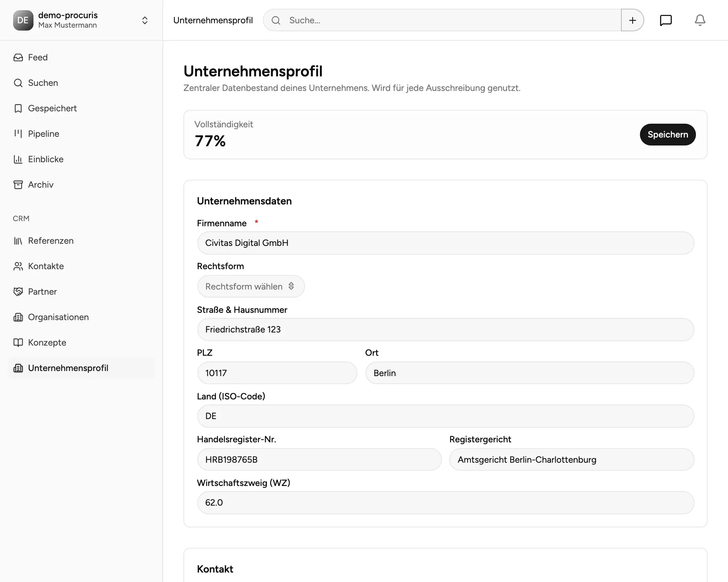The height and width of the screenshot is (582, 728).
Task: Click the Organisationen building icon
Action: tap(18, 317)
